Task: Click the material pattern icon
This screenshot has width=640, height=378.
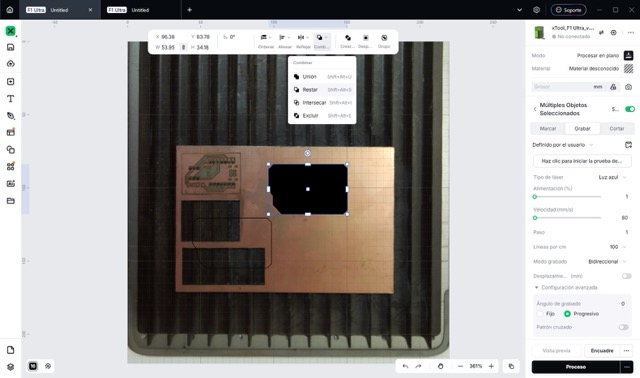Action: pos(629,68)
